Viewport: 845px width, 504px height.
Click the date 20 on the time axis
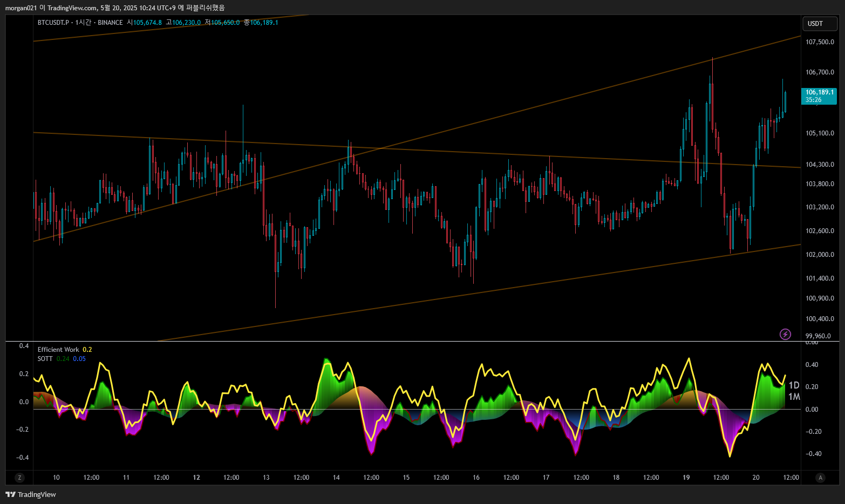click(x=756, y=478)
